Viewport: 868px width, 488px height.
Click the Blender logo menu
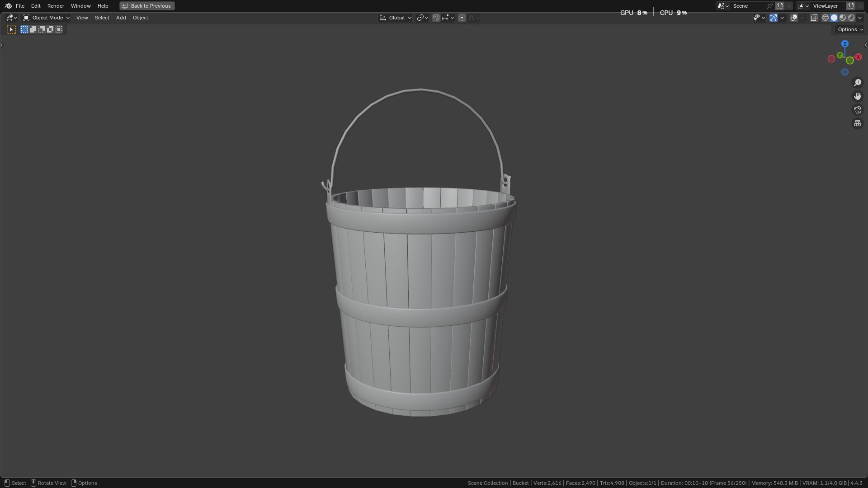point(8,6)
